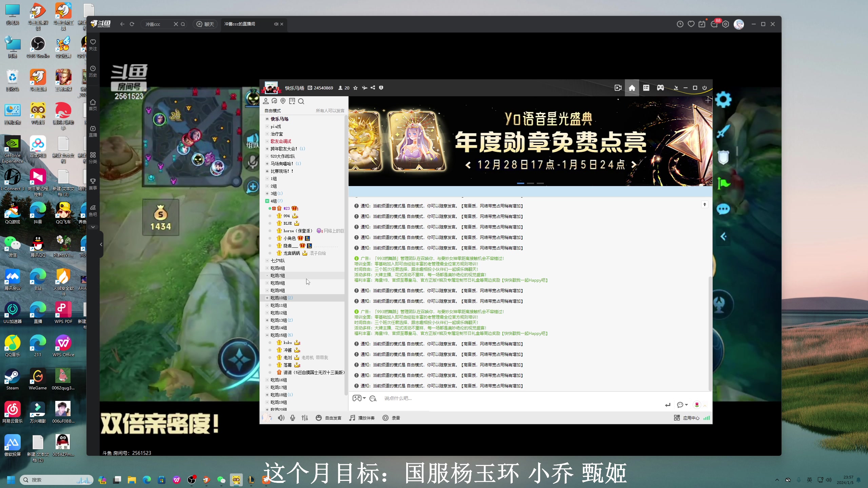Open the audio mixer settings icon
Screen dimensions: 868x488
pyautogui.click(x=305, y=418)
